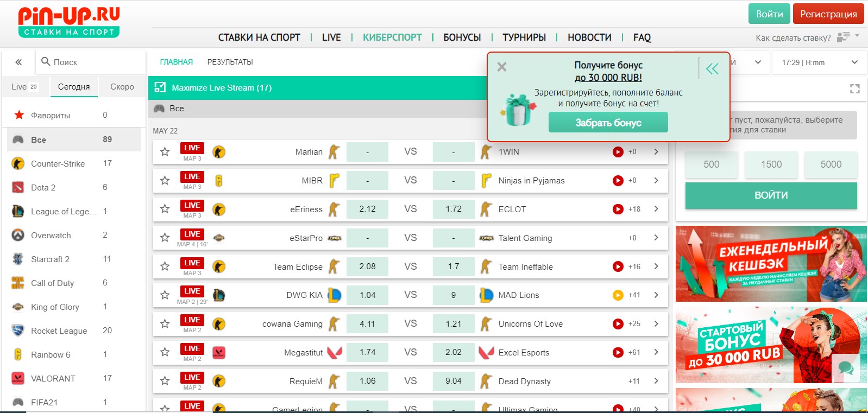Click the red Регистрация button
The width and height of the screenshot is (868, 413).
point(828,14)
